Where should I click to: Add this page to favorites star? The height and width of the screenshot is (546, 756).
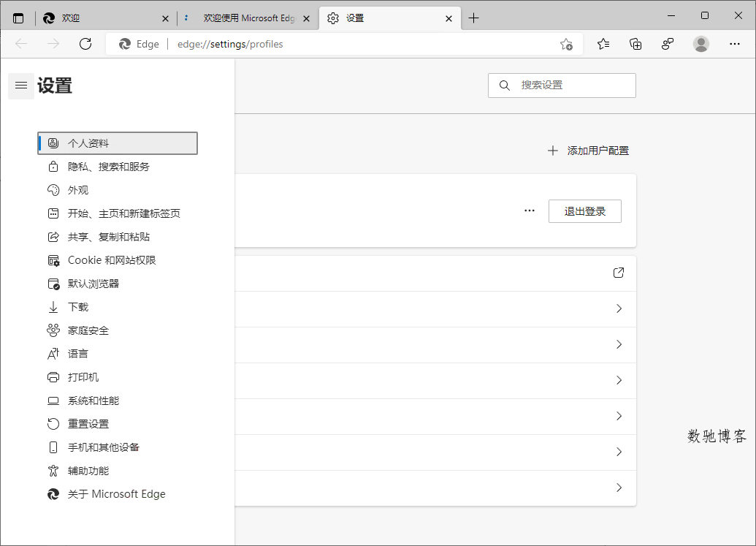coord(567,45)
